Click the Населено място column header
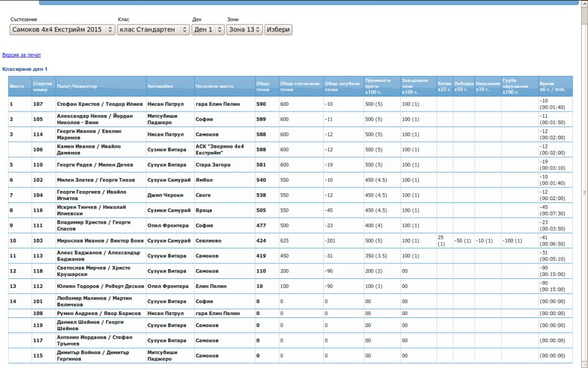 coord(214,86)
